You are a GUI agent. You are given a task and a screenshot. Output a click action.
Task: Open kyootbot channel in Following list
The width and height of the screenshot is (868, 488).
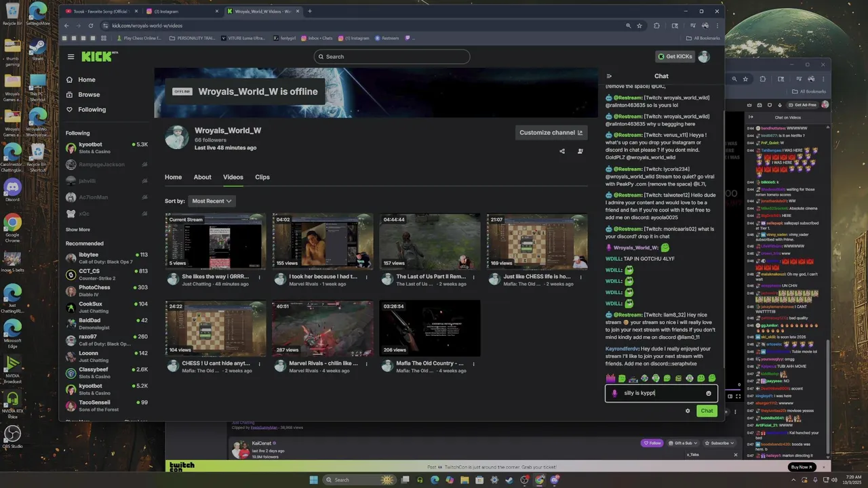click(106, 148)
